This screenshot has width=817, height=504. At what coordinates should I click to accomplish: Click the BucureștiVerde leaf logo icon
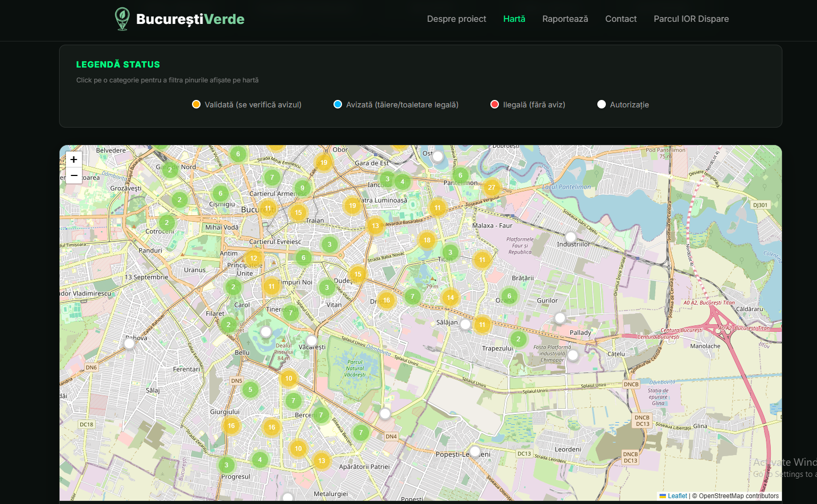click(x=122, y=19)
